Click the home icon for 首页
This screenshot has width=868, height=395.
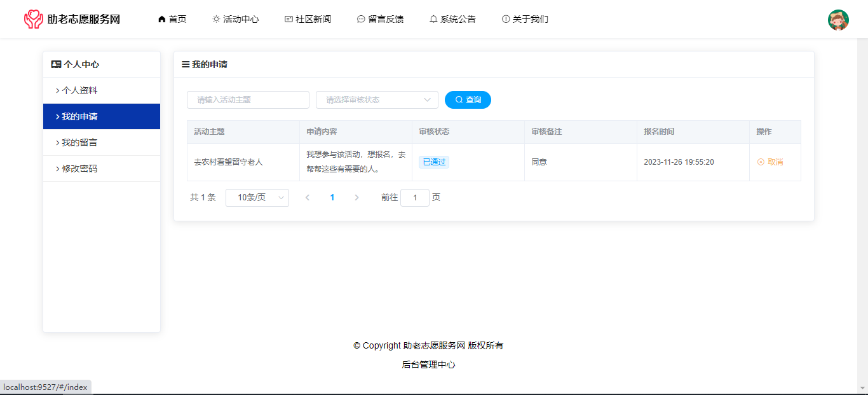161,19
